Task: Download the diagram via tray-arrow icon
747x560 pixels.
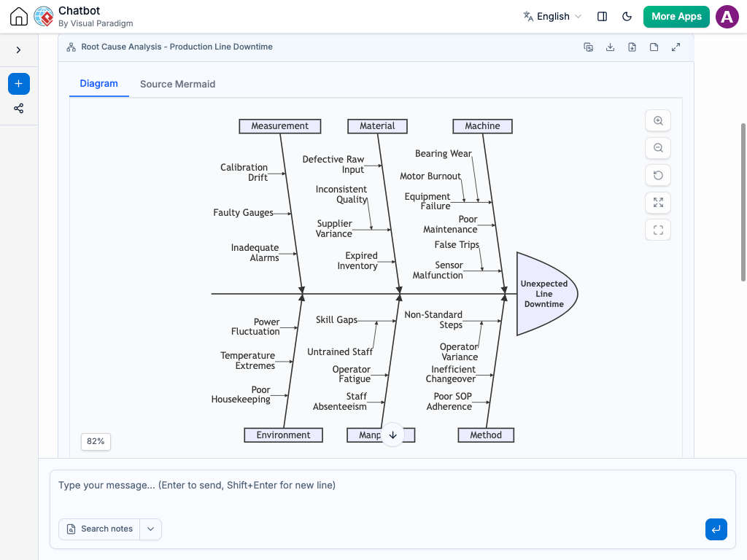Action: click(611, 47)
